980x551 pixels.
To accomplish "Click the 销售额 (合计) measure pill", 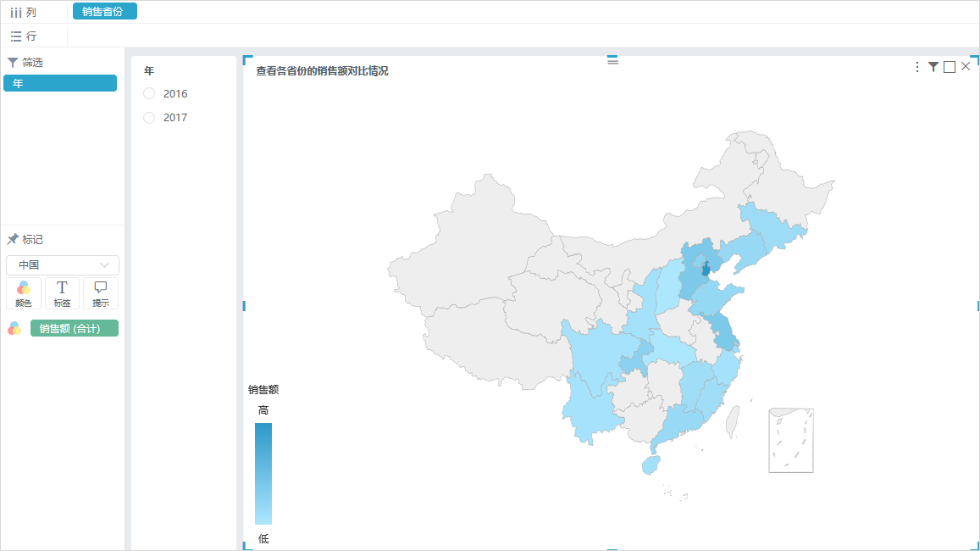I will tap(75, 328).
